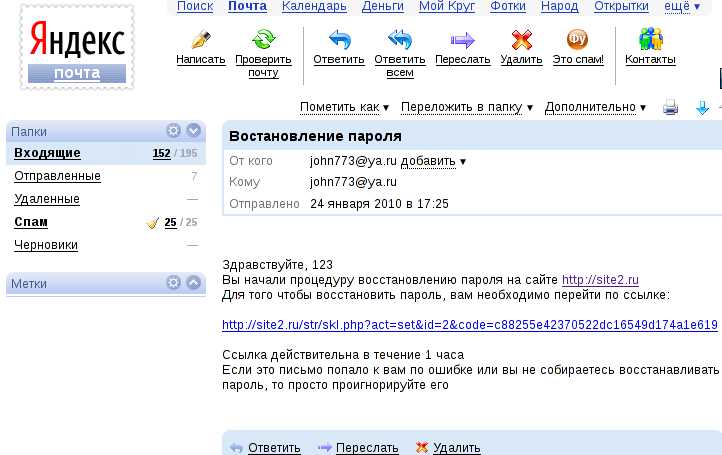Viewport: 722px width, 455px height.
Task: Open the Дополнительно dropdown
Action: tap(595, 107)
